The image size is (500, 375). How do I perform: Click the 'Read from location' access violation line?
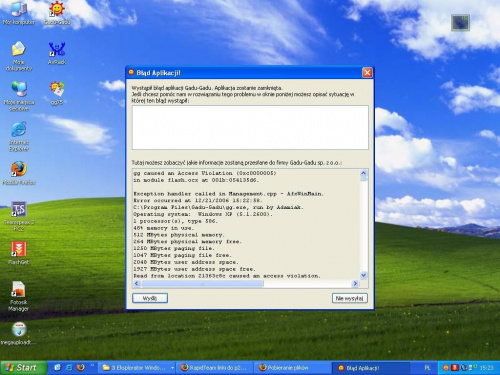tap(227, 276)
